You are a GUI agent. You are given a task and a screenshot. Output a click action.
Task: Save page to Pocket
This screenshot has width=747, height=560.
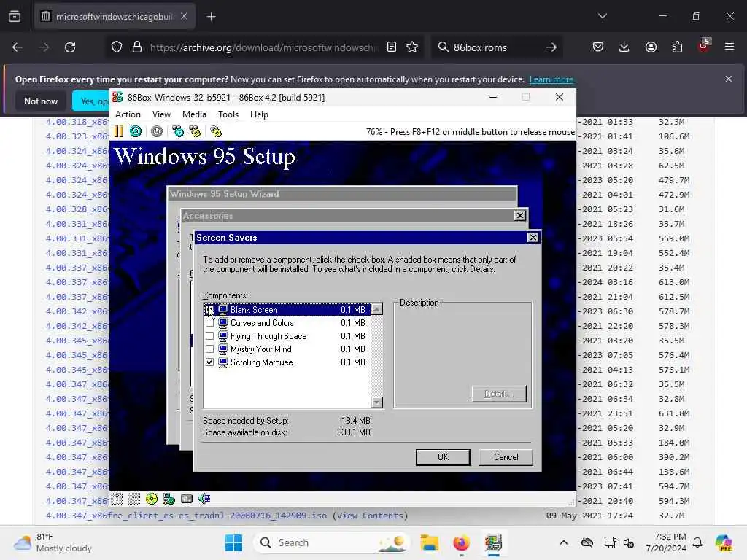point(598,47)
